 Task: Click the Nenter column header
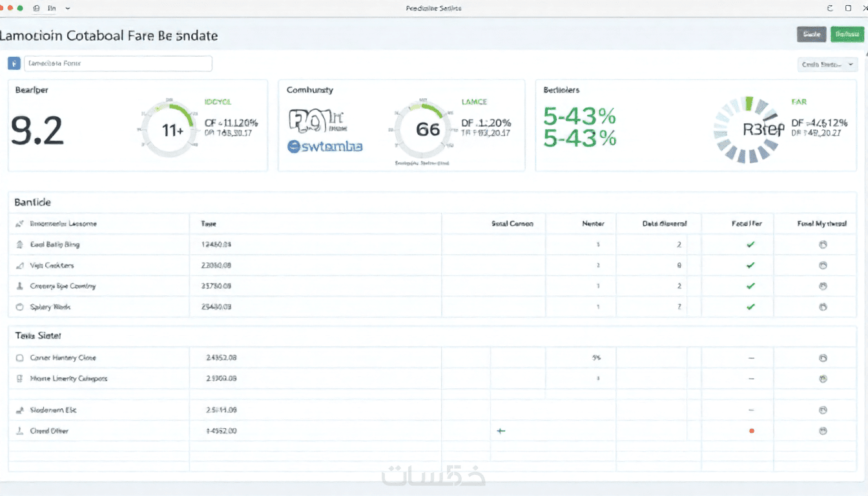[593, 223]
